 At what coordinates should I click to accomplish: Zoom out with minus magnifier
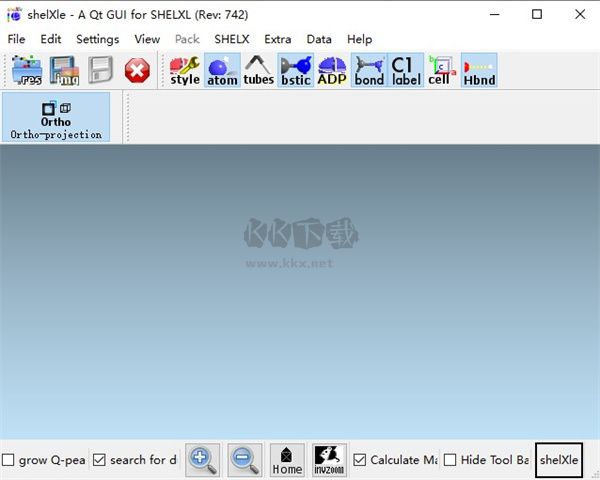point(245,460)
